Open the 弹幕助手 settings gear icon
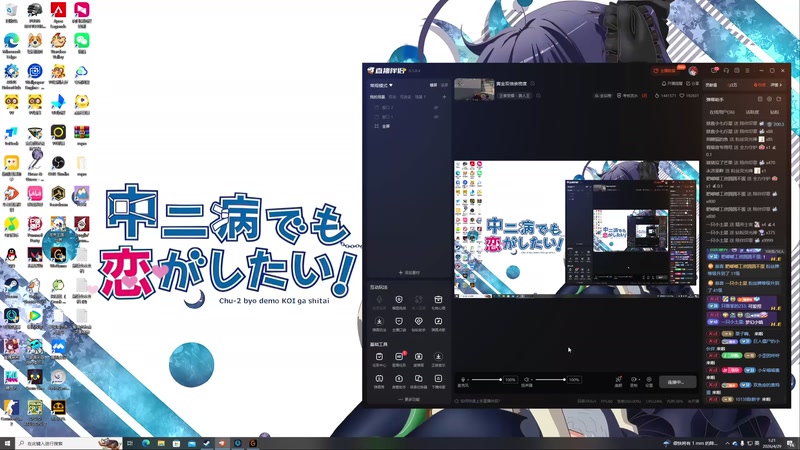Viewport: 800px width, 450px height. [x=769, y=99]
